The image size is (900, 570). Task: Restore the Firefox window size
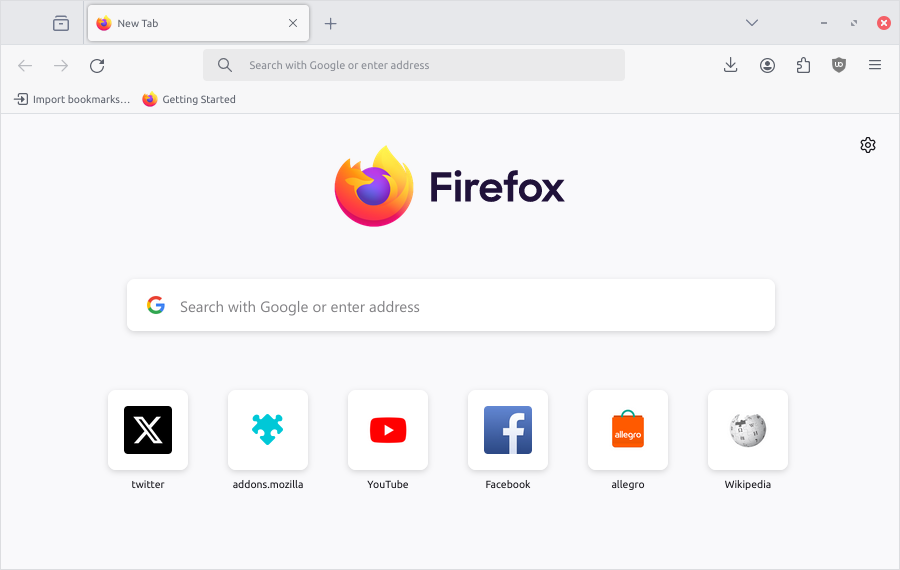tap(854, 23)
